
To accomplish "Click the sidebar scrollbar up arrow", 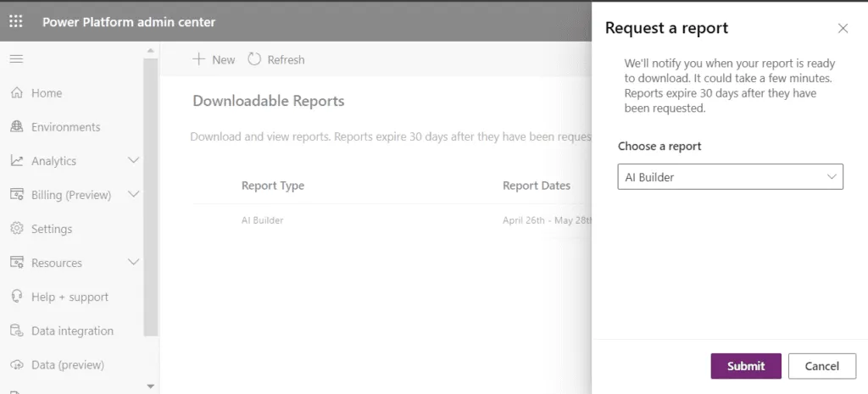I will (x=150, y=50).
